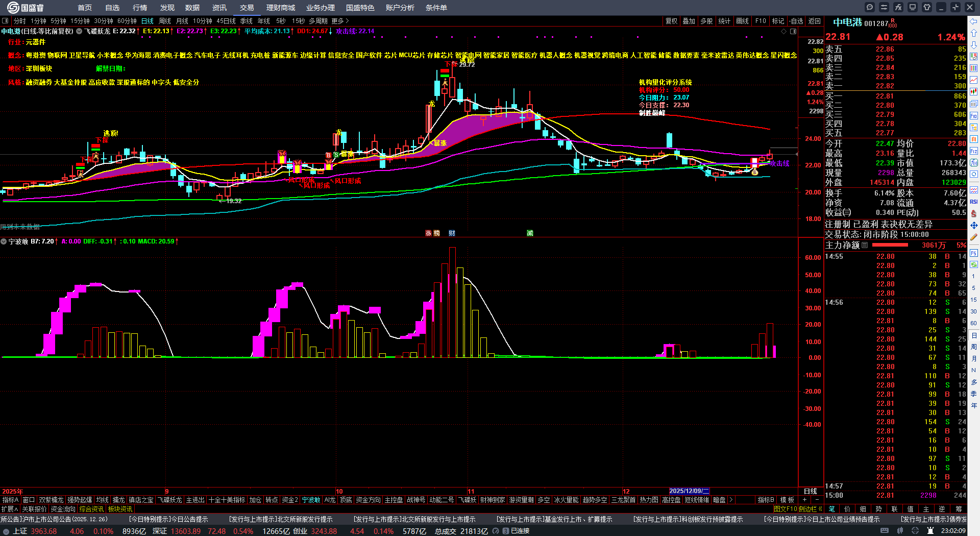Click the back arrow in right sidebar

pyautogui.click(x=974, y=21)
